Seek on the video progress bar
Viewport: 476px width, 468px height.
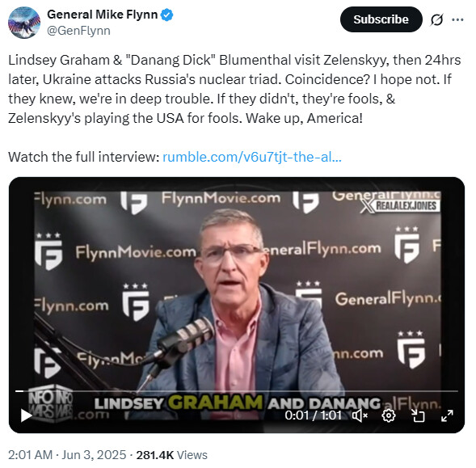(237, 391)
